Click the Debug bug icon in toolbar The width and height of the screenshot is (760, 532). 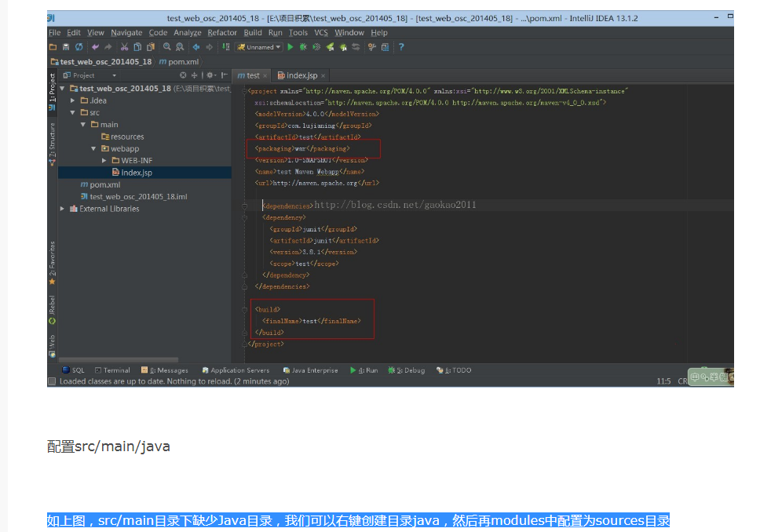303,47
